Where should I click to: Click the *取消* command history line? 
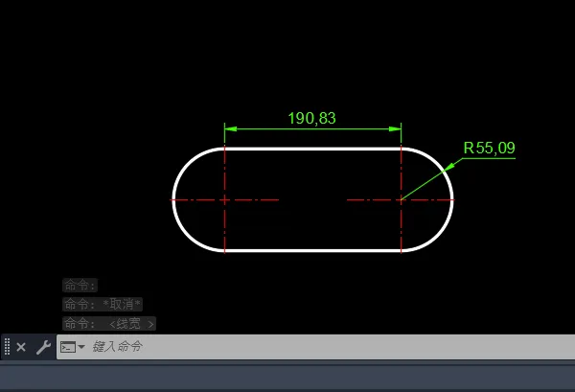click(103, 304)
